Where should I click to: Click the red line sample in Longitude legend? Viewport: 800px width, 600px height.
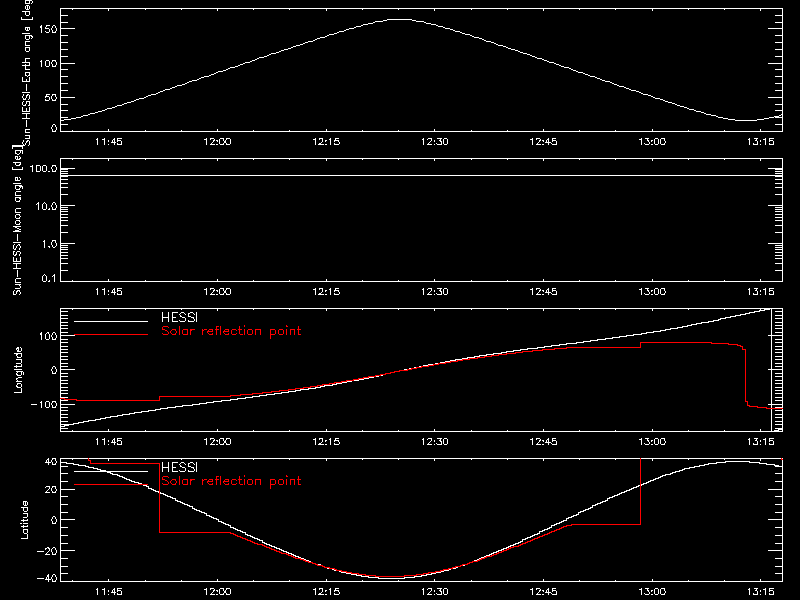pos(111,335)
